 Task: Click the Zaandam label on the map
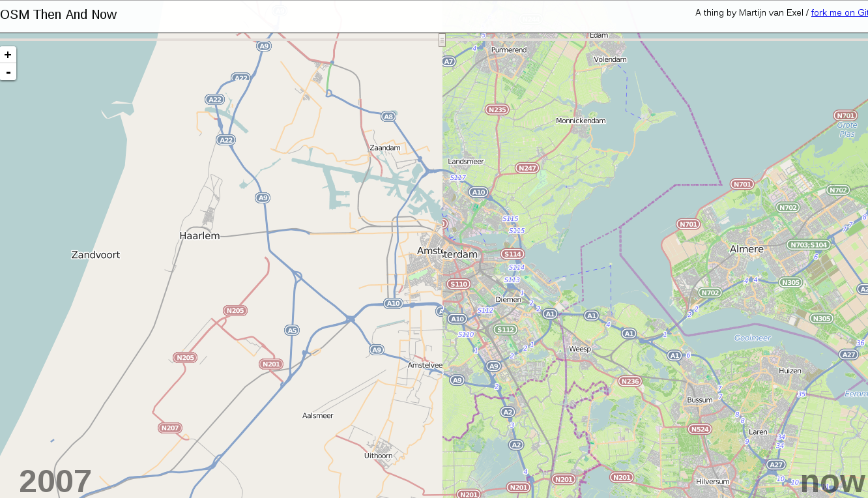coord(385,148)
